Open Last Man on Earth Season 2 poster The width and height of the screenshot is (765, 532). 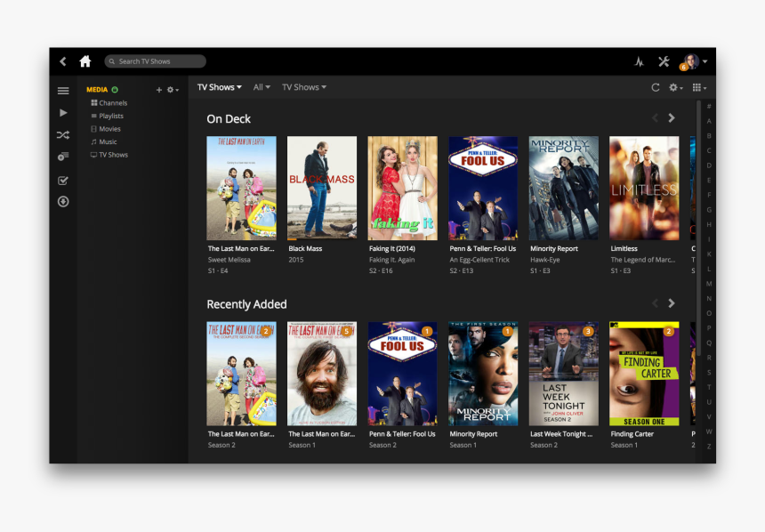click(241, 374)
